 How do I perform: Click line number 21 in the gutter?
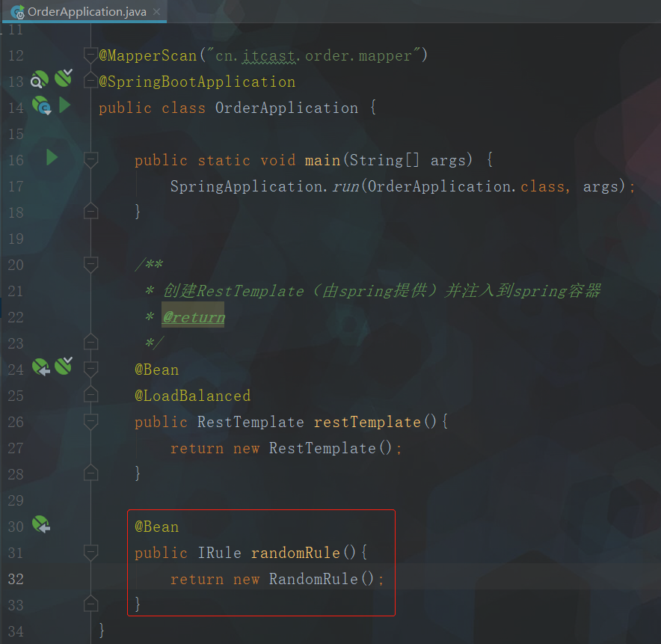pyautogui.click(x=16, y=291)
